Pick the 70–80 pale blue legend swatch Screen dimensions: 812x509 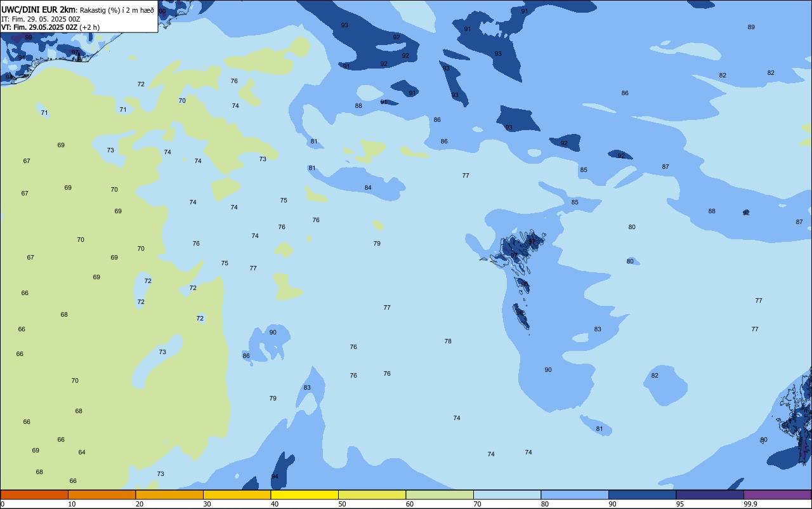[x=507, y=494]
